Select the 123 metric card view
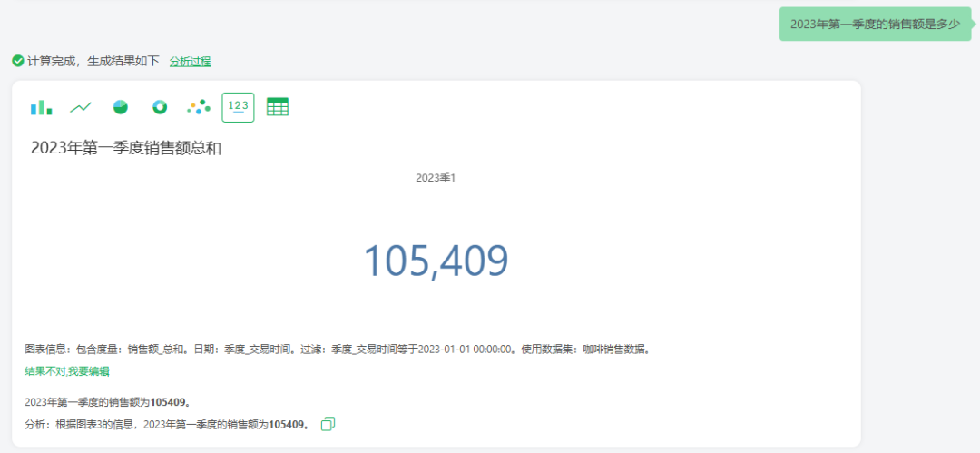Screen dimensions: 980x453 (238, 108)
